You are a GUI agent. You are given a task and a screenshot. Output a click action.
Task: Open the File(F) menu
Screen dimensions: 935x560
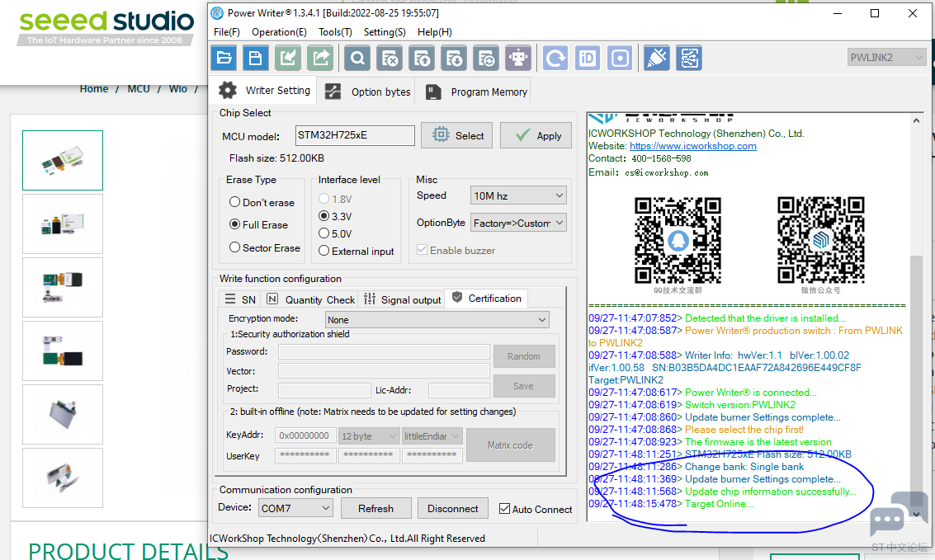pyautogui.click(x=227, y=32)
